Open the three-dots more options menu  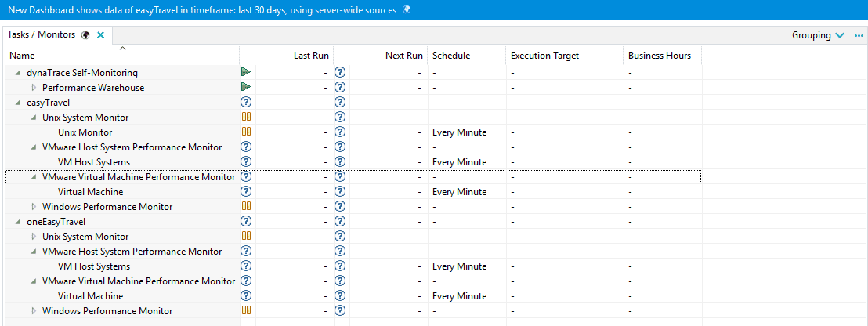point(859,35)
